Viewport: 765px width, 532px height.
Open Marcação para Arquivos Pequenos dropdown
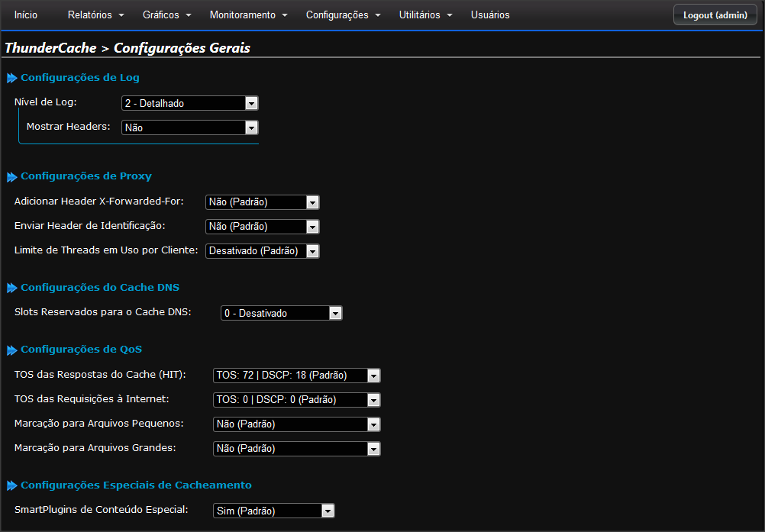(297, 424)
